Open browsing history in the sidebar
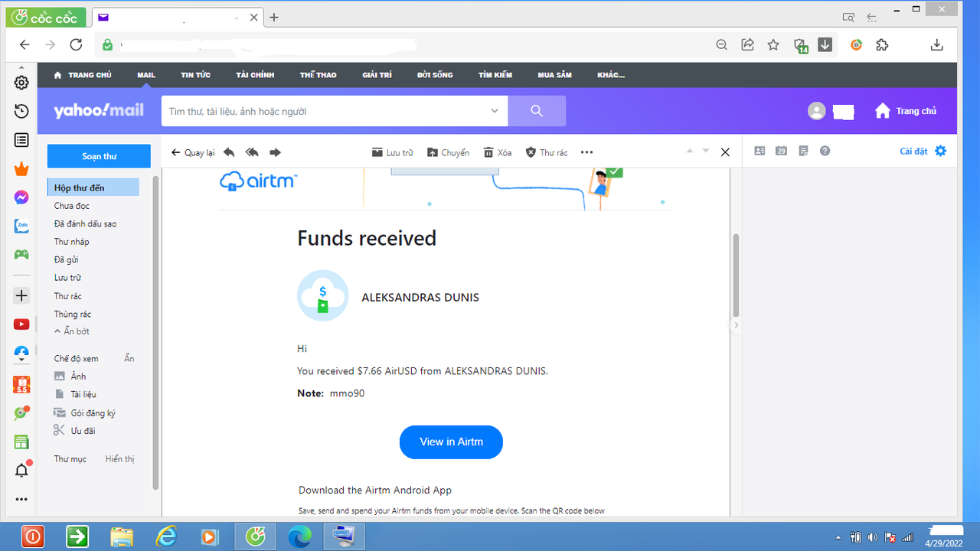Viewport: 980px width, 551px height. point(21,112)
